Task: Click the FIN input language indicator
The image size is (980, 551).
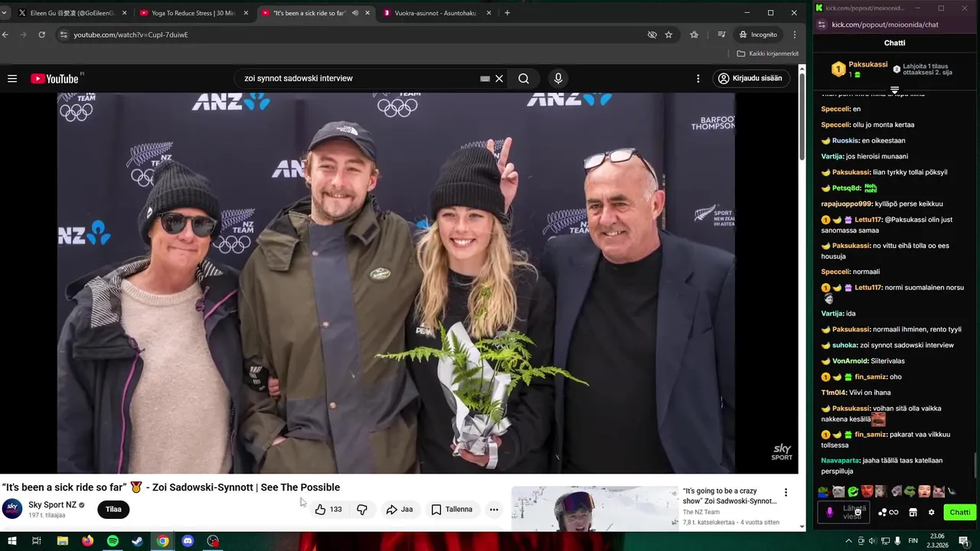Action: click(x=913, y=541)
